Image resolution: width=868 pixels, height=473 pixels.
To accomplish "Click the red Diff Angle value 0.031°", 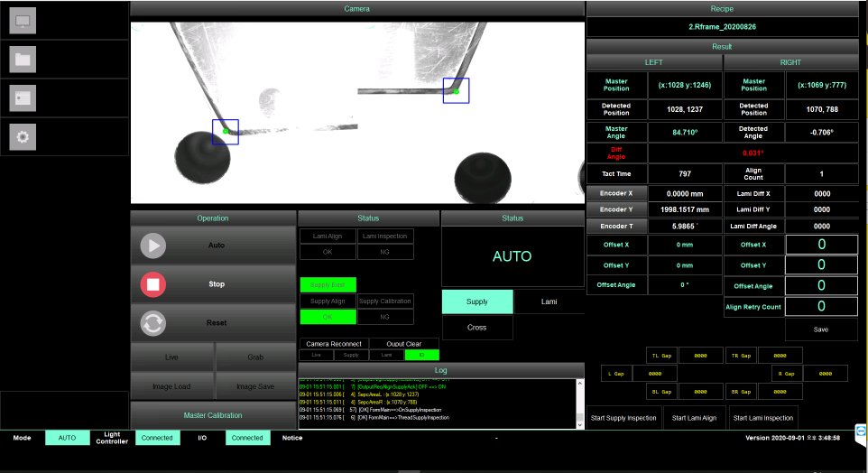I will coord(753,153).
